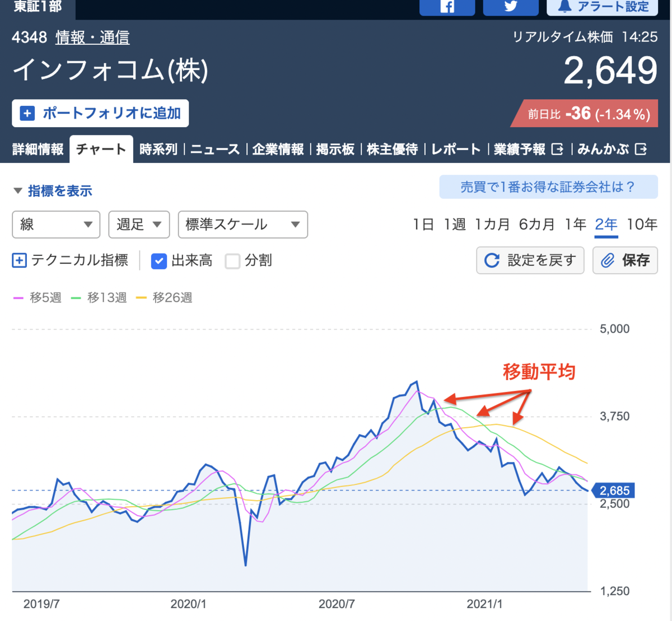Click ポートフォリオに追加 button

pyautogui.click(x=100, y=113)
